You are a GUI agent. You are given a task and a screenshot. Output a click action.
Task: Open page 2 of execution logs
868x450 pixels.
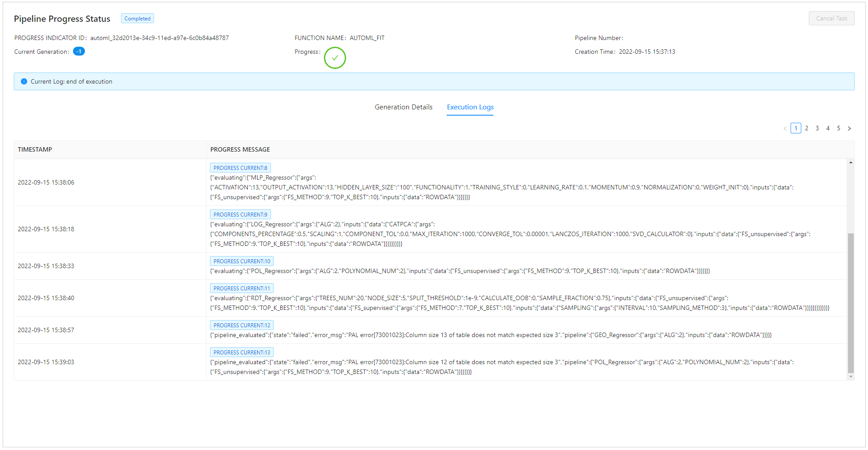click(806, 128)
